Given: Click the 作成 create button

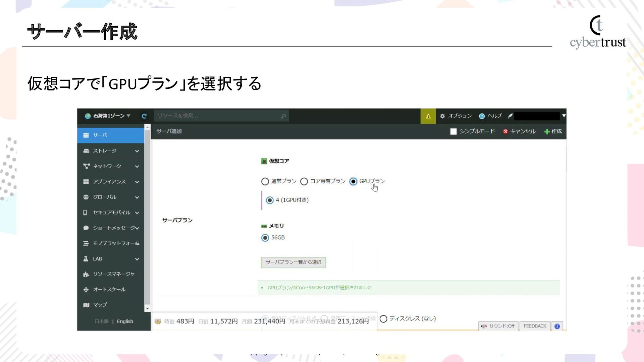Looking at the screenshot, I should (553, 131).
